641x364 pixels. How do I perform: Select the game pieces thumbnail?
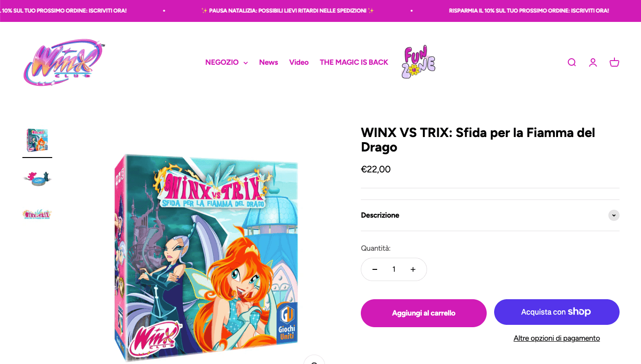pos(37,178)
